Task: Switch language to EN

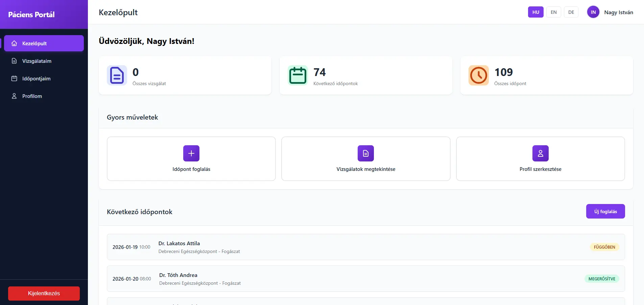Action: 553,12
